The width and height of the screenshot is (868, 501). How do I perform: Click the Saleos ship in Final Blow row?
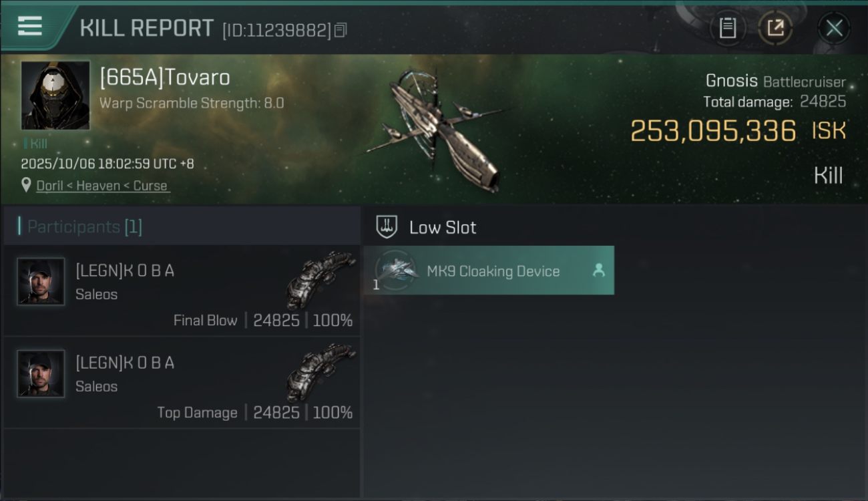point(320,280)
